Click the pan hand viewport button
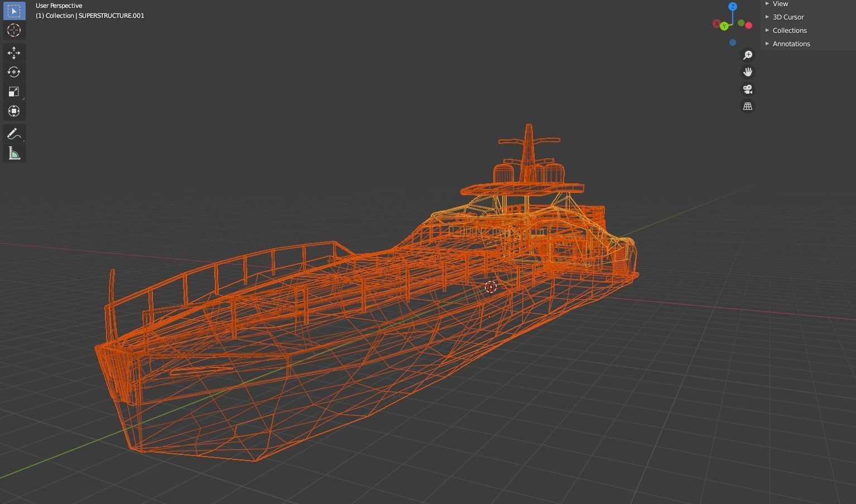Viewport: 856px width, 504px height. (x=748, y=72)
